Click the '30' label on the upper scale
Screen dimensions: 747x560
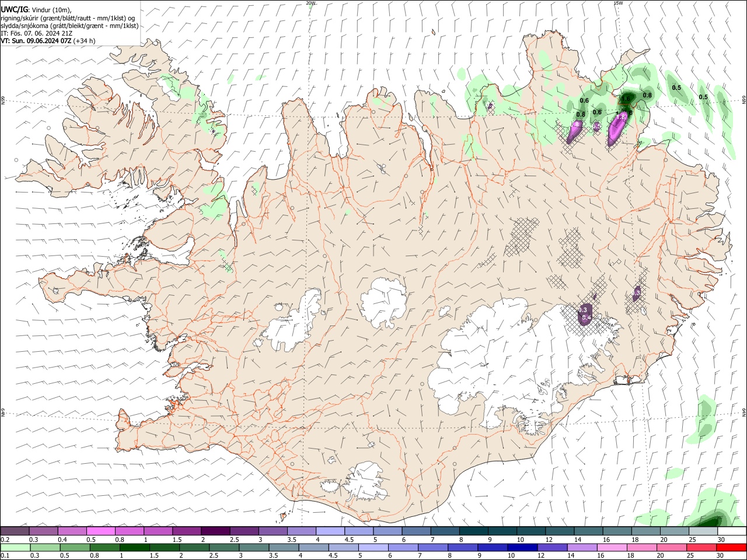pos(721,540)
